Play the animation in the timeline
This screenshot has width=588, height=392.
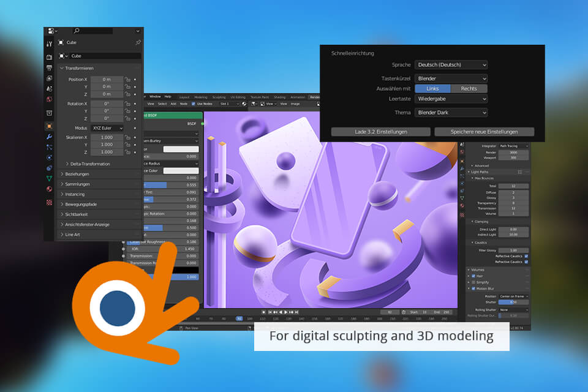pyautogui.click(x=286, y=312)
